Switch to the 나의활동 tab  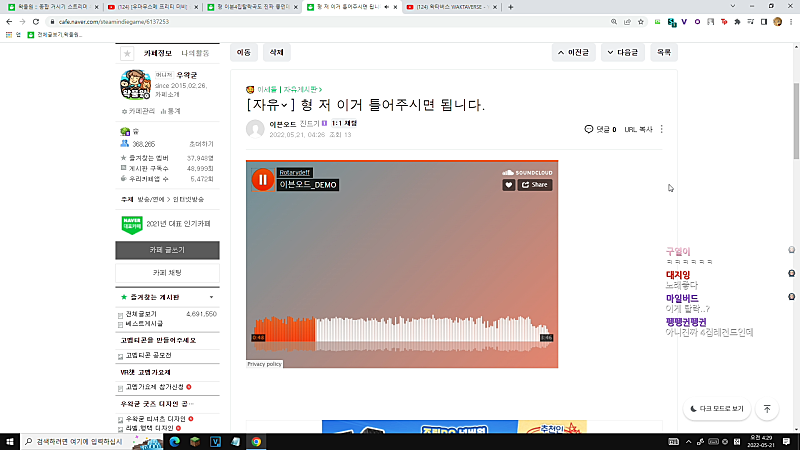(195, 53)
